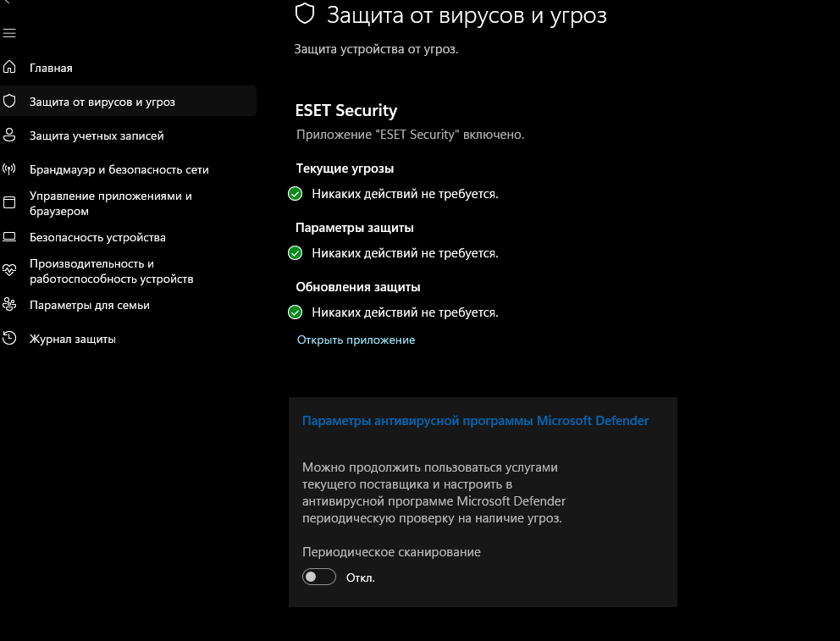Screen dimensions: 840x641
Task: Click the shield icon in the sidebar
Action: [x=9, y=102]
